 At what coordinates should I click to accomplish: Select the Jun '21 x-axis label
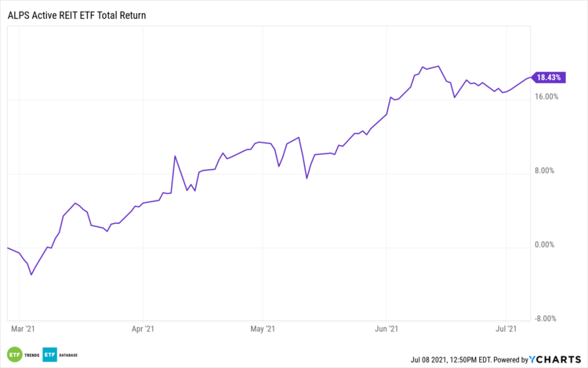[x=388, y=330]
